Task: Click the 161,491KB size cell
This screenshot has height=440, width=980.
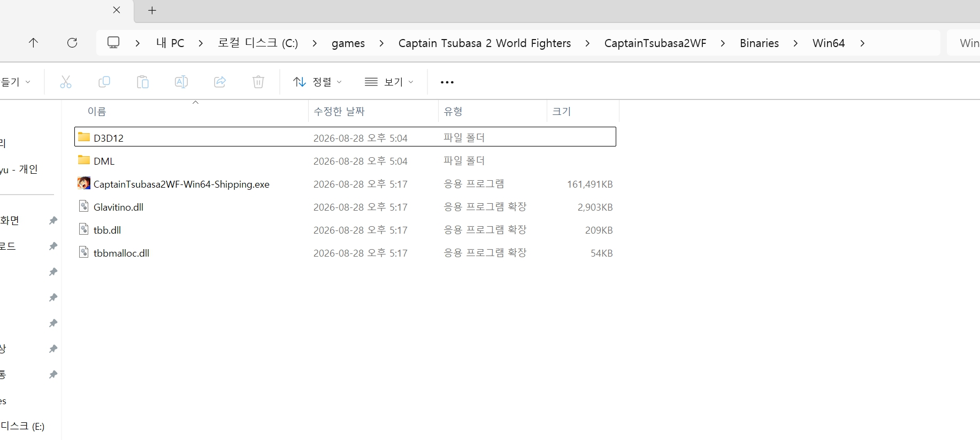Action: (590, 184)
